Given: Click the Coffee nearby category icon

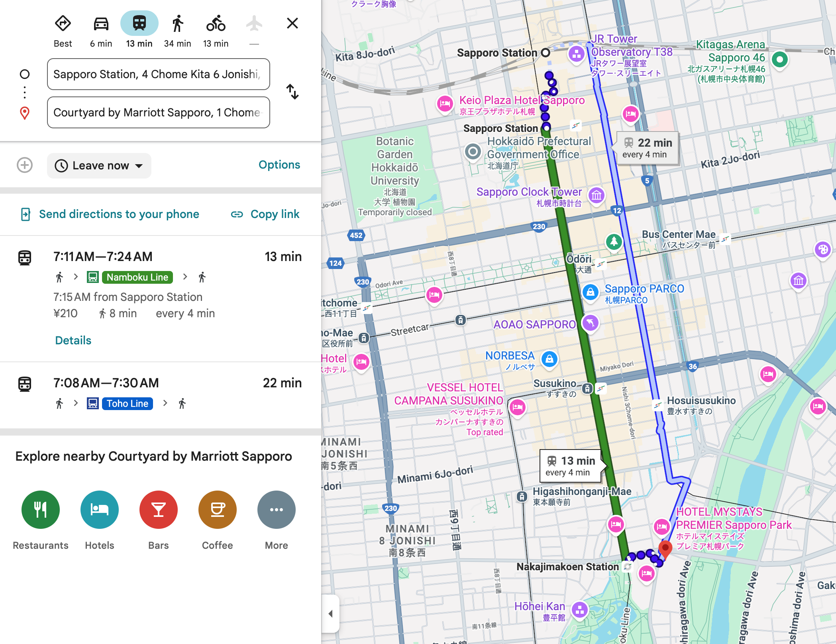Looking at the screenshot, I should click(218, 510).
